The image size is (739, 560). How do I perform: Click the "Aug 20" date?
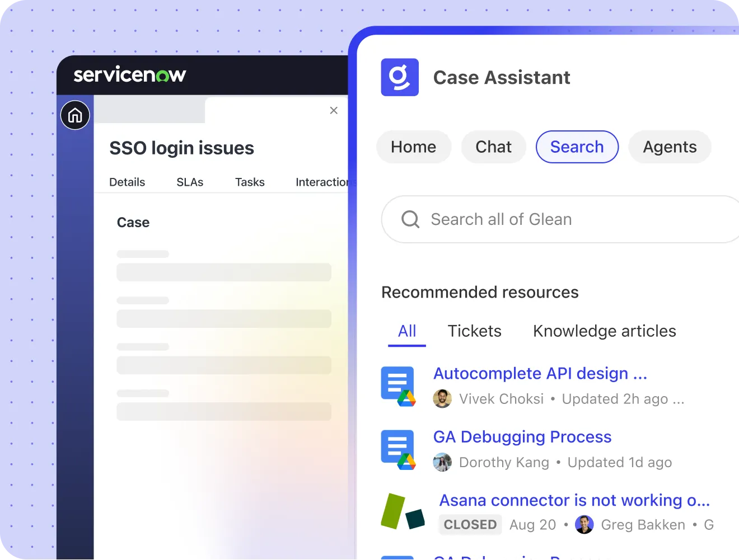tap(533, 525)
